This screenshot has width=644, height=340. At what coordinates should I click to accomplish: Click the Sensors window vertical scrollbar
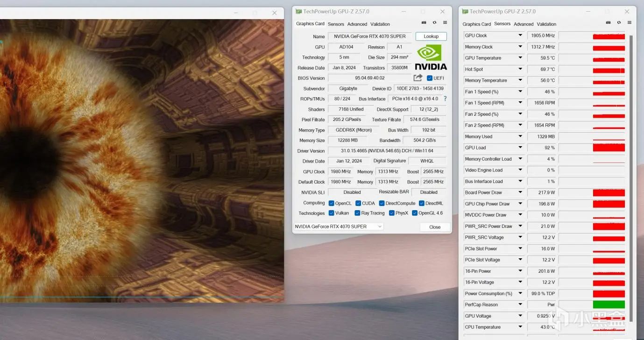pyautogui.click(x=631, y=177)
